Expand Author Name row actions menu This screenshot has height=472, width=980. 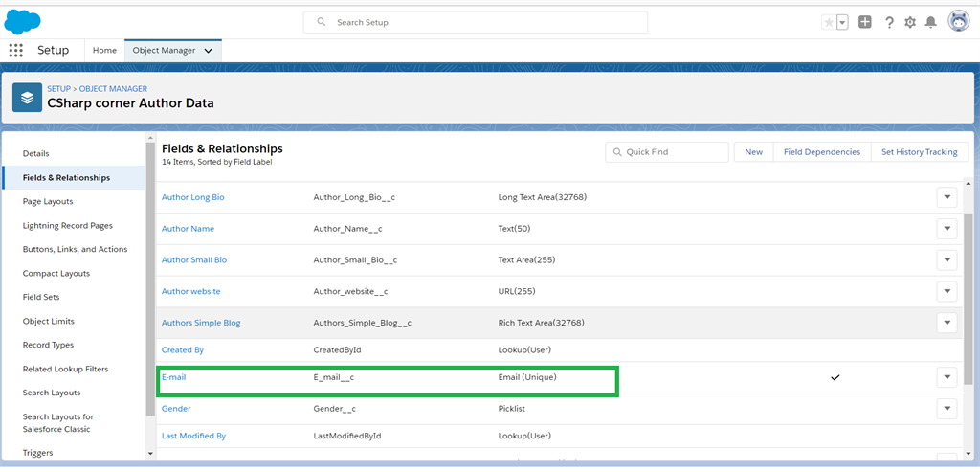coord(947,229)
